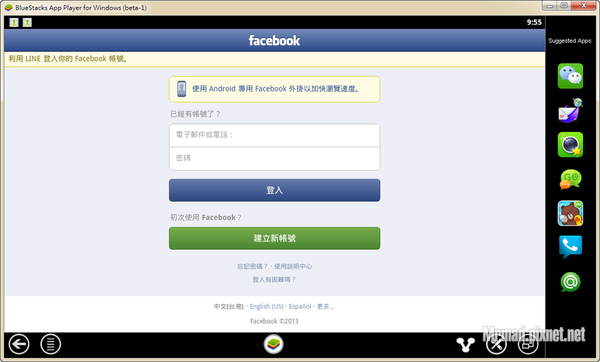Screen dimensions: 600x362
Task: Click the green 建立新帳號 button
Action: (x=274, y=238)
